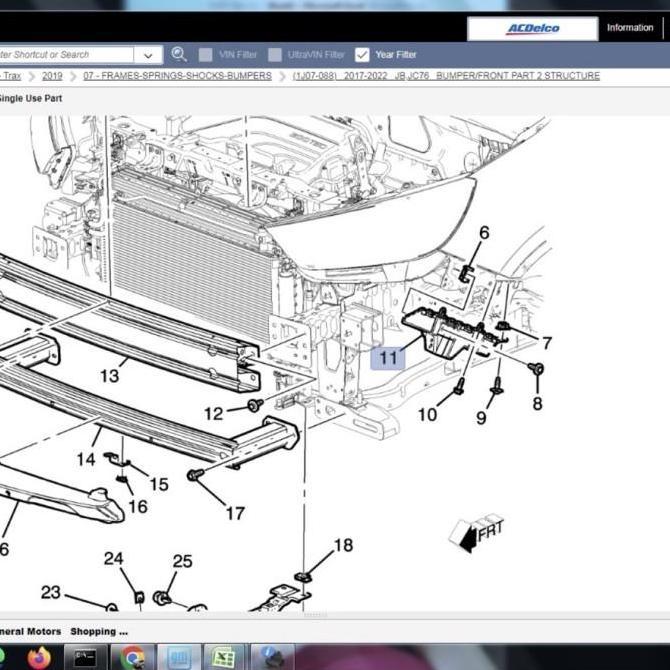Viewport: 670px width, 670px height.
Task: Open the 2019 breadcrumb link
Action: [x=52, y=76]
